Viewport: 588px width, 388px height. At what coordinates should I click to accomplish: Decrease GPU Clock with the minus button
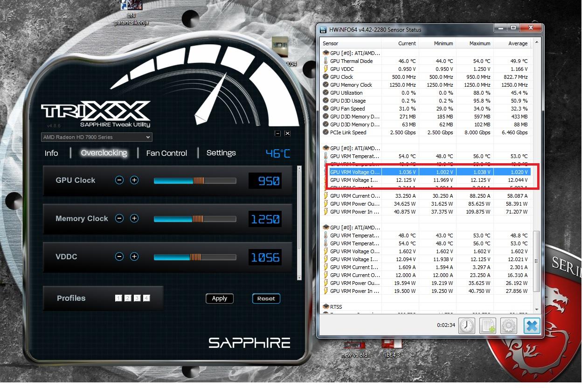(x=119, y=180)
